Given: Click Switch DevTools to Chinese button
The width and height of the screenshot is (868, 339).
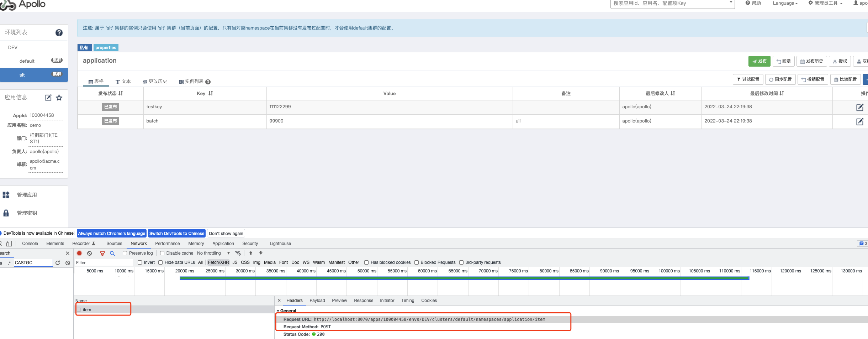Looking at the screenshot, I should [176, 234].
